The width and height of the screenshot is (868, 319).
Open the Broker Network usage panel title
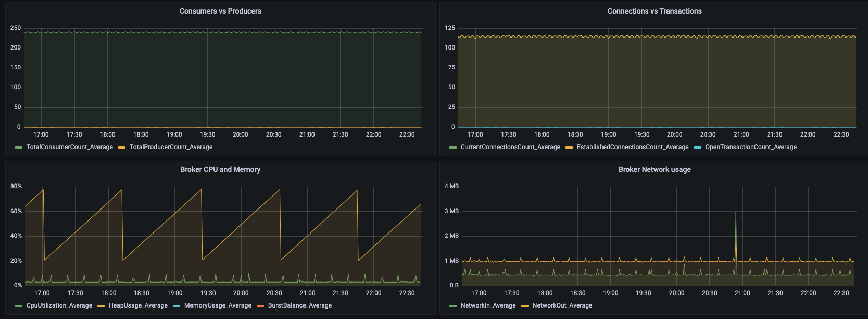pyautogui.click(x=655, y=169)
